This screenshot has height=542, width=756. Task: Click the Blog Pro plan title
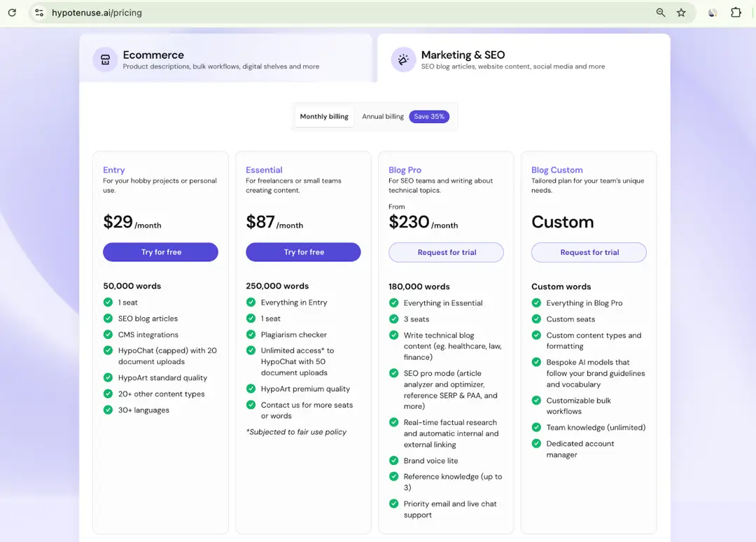pyautogui.click(x=405, y=169)
